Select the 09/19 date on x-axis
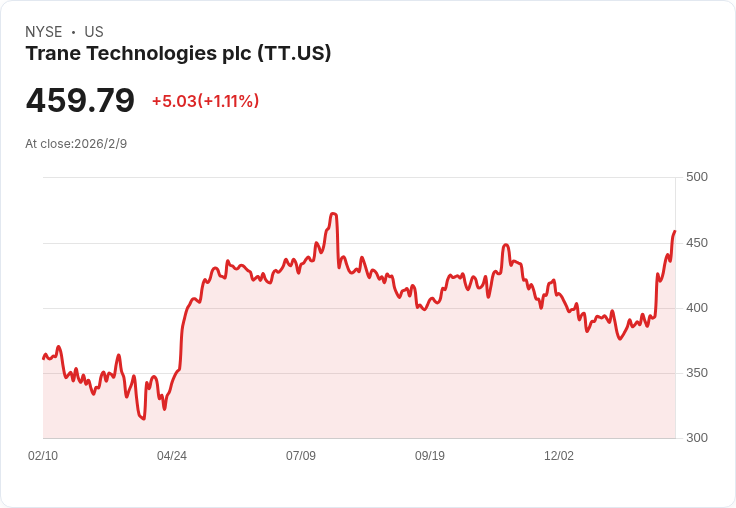This screenshot has height=508, width=736. 430,456
